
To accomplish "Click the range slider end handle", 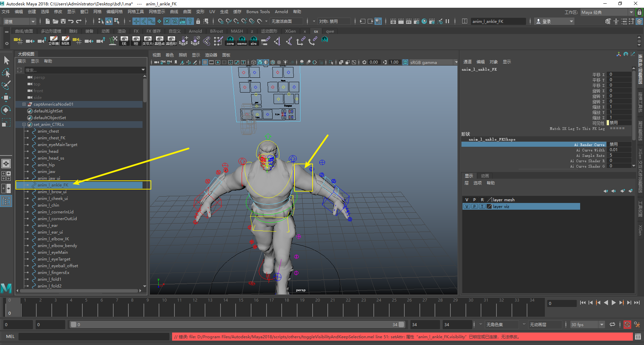I will (x=401, y=324).
